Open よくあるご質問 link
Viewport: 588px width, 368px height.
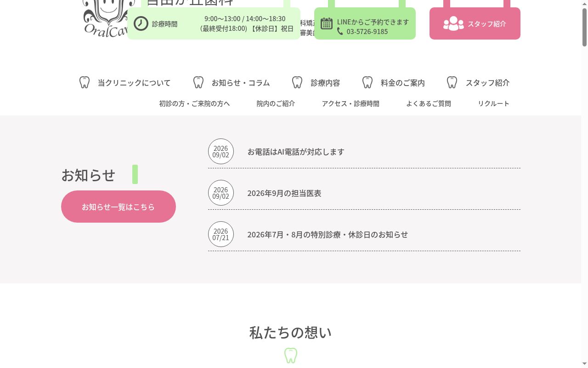point(429,103)
